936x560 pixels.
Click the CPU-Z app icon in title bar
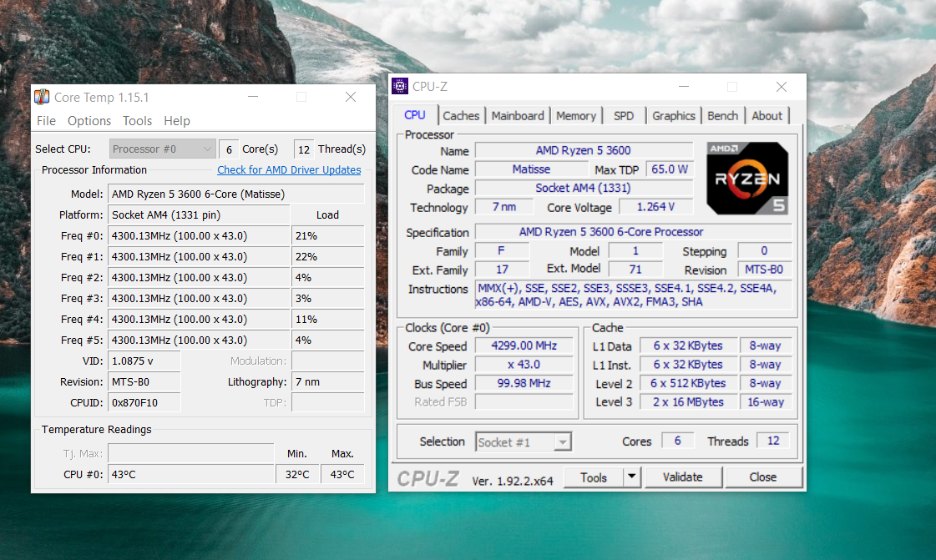[x=400, y=87]
